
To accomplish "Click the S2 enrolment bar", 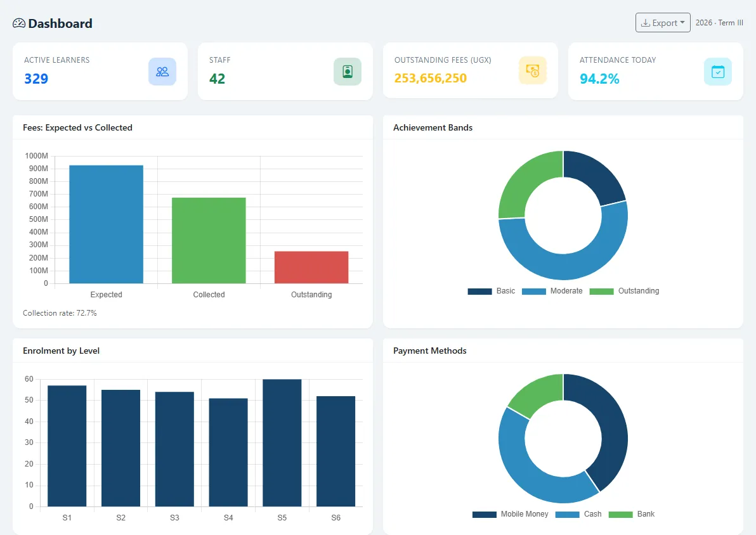I will click(x=121, y=448).
